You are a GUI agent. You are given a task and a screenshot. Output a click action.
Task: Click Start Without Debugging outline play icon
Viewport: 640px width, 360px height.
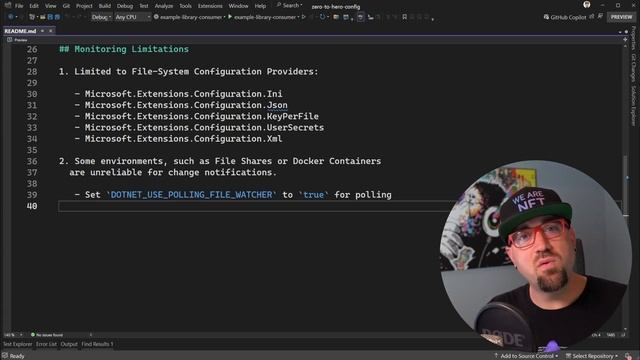304,17
